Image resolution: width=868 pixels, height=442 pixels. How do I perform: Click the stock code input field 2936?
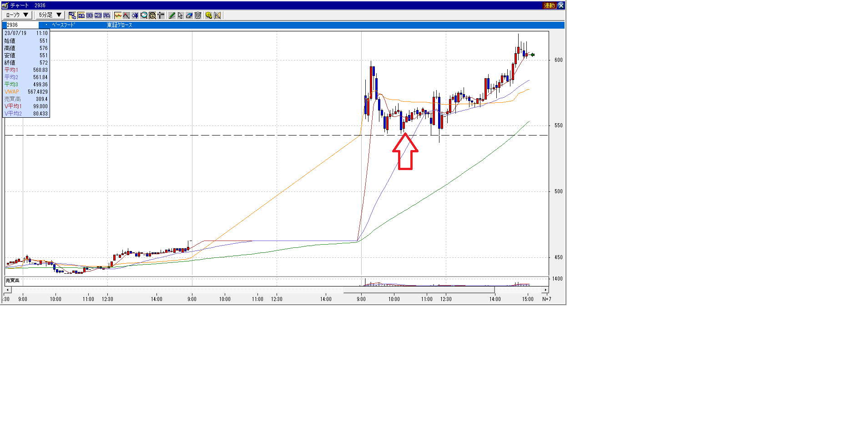(x=22, y=25)
